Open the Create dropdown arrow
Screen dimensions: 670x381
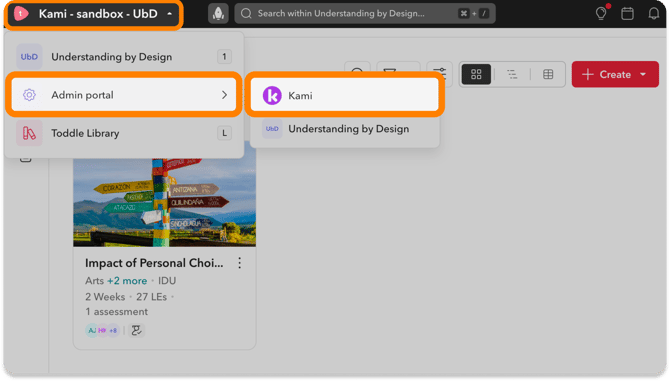643,74
